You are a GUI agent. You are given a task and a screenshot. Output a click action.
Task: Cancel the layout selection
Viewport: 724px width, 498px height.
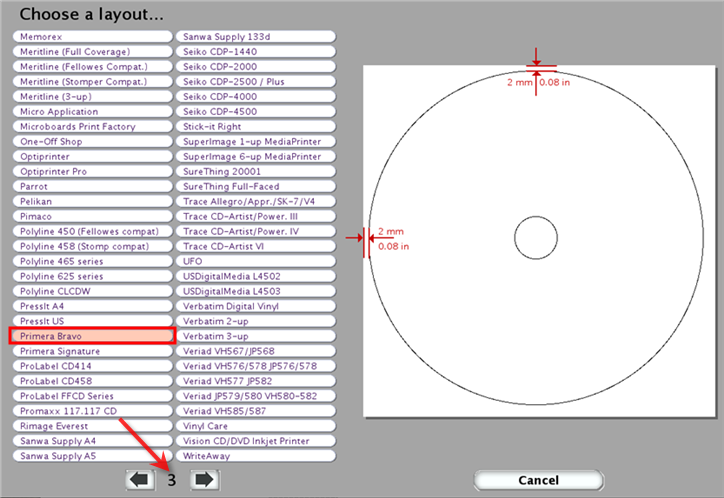click(x=538, y=480)
